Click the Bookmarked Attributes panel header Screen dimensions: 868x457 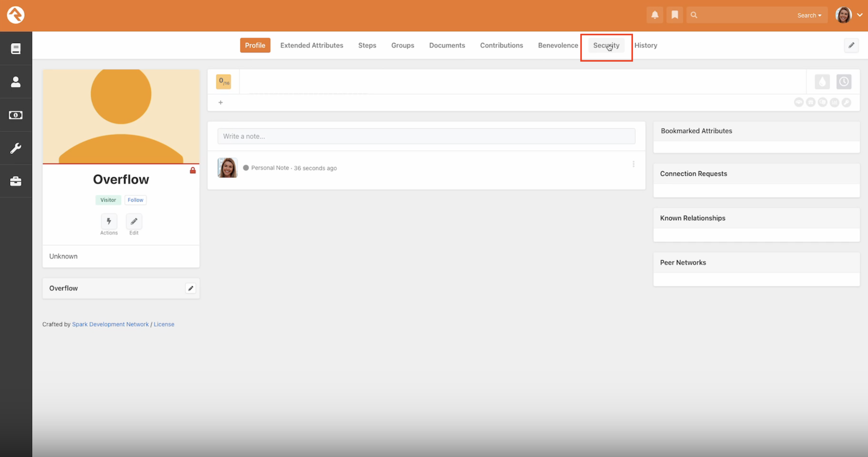[x=756, y=131]
